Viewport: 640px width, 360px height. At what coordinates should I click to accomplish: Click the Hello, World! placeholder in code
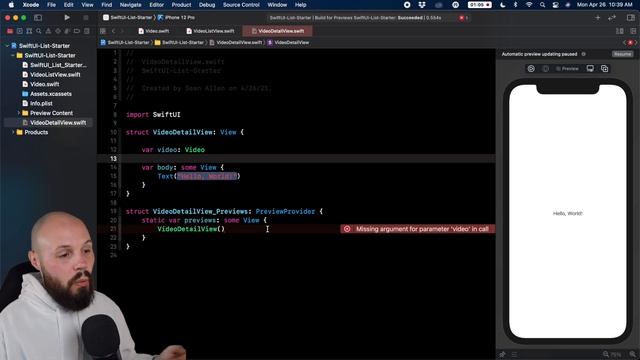(x=207, y=176)
